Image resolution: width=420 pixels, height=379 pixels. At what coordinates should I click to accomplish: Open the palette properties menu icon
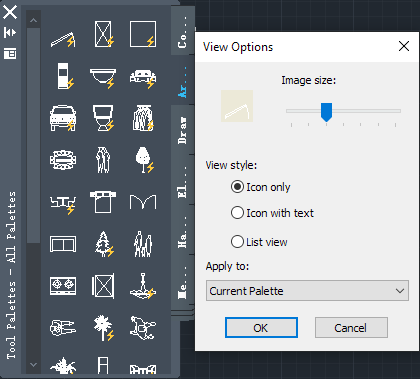10,53
